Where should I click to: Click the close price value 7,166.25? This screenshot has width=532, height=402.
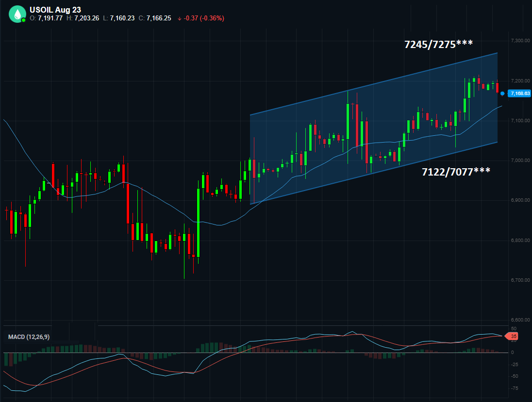click(159, 18)
